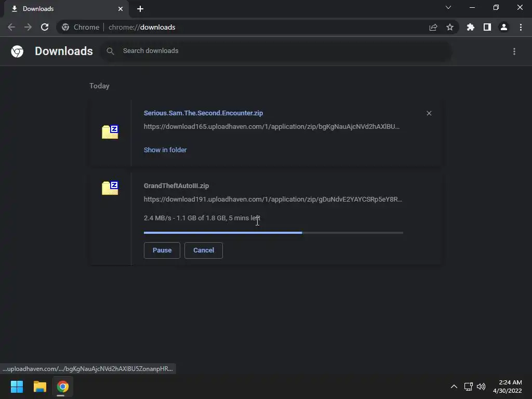Open the volume speaker tray icon

[x=481, y=387]
